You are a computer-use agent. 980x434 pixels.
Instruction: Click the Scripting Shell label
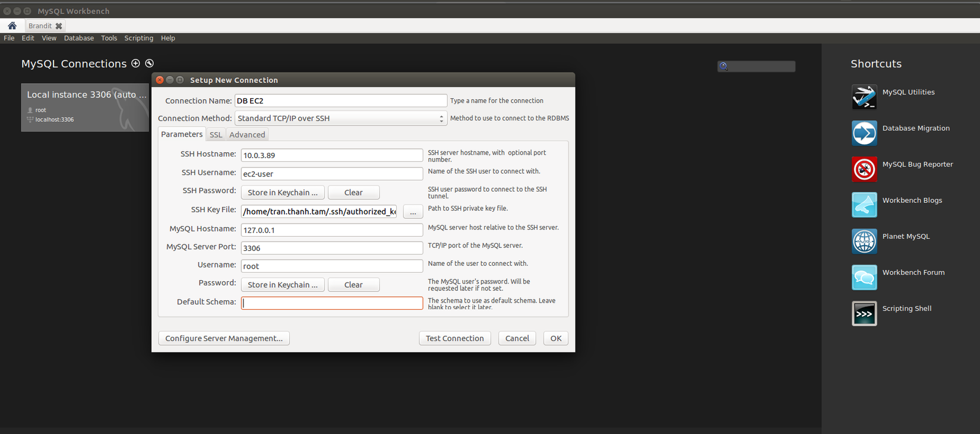pos(907,309)
